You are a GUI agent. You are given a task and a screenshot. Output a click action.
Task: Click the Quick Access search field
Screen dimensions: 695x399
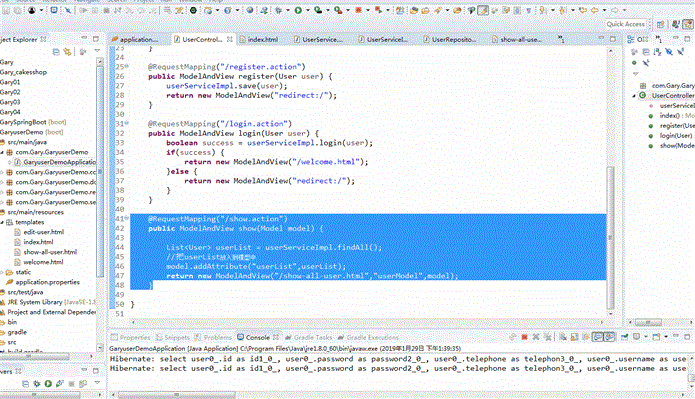625,24
